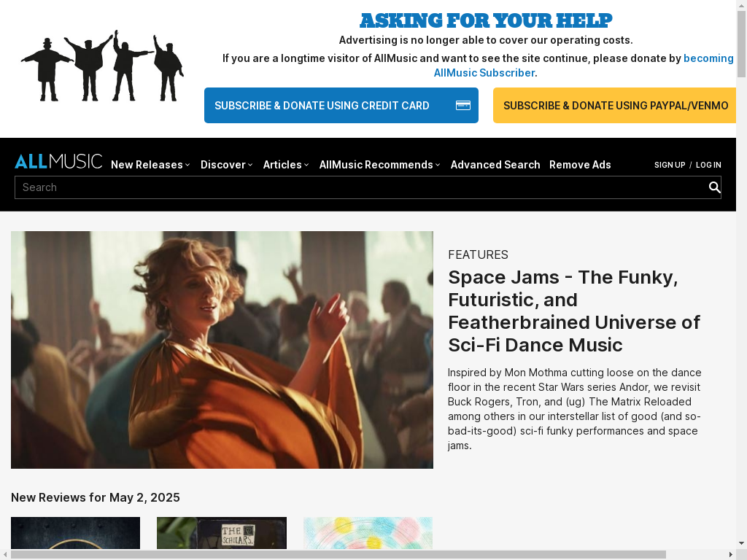Subscribe and donate using PayPal/Venmo
Viewport: 747px width, 560px height.
click(614, 105)
